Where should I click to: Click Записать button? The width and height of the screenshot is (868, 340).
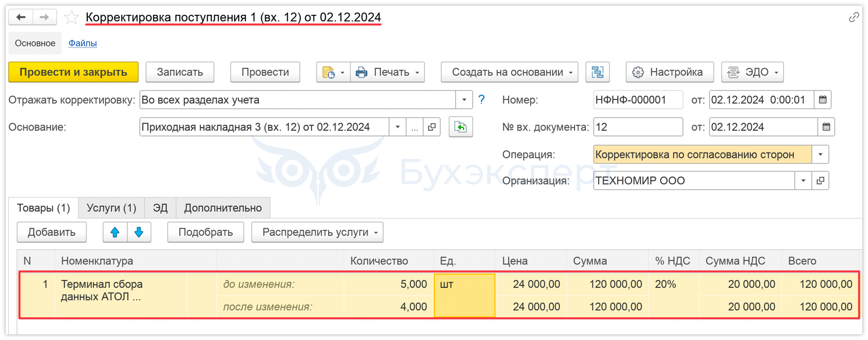pos(180,72)
